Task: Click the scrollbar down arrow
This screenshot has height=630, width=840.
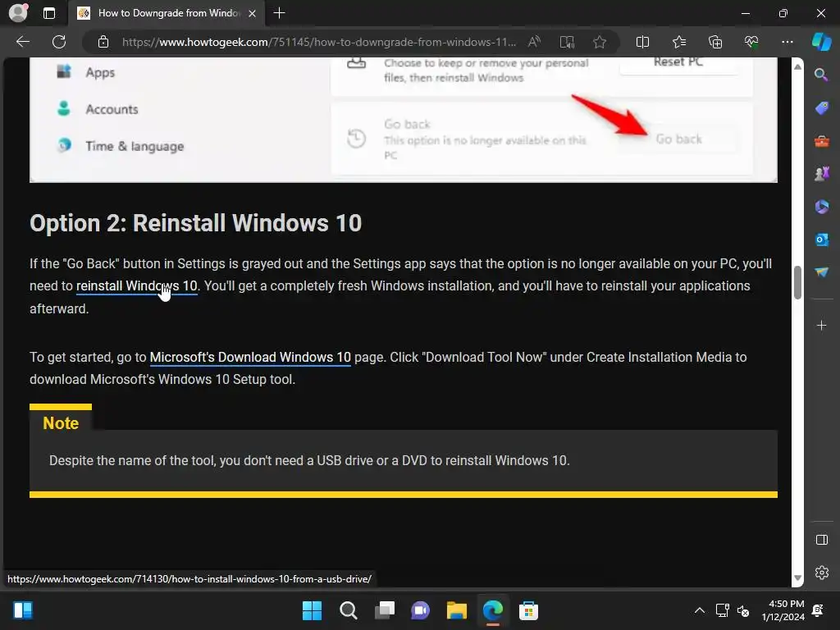Action: [797, 577]
